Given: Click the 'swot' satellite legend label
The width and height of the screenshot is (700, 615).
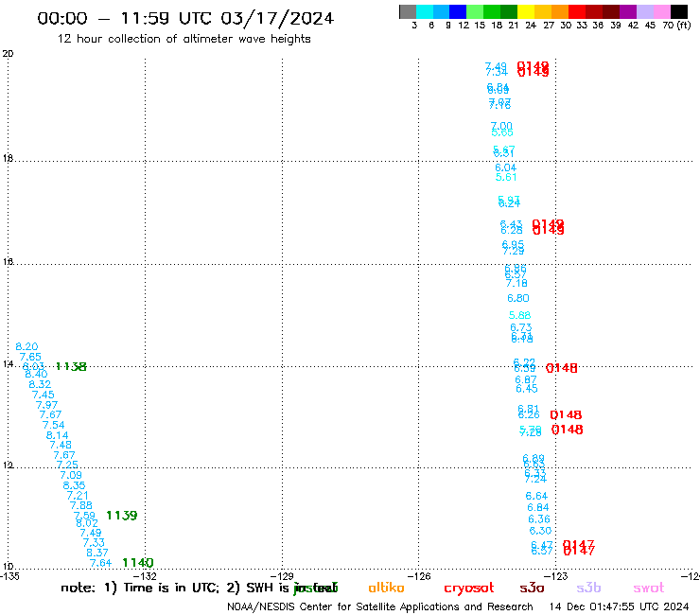Looking at the screenshot, I should click(x=649, y=588).
